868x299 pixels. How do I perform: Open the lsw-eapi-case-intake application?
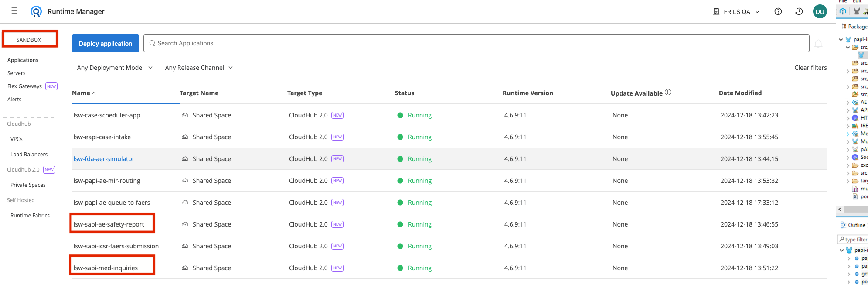coord(102,137)
